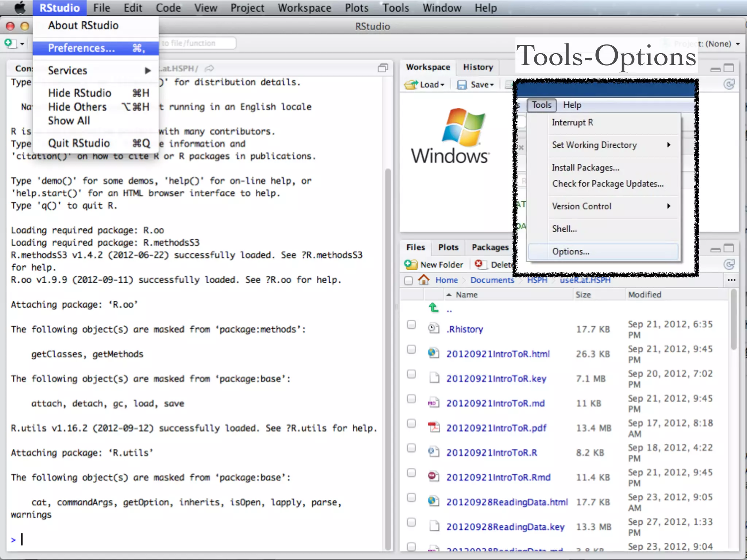Open the Project (None) dropdown
The image size is (747, 560).
[x=707, y=44]
